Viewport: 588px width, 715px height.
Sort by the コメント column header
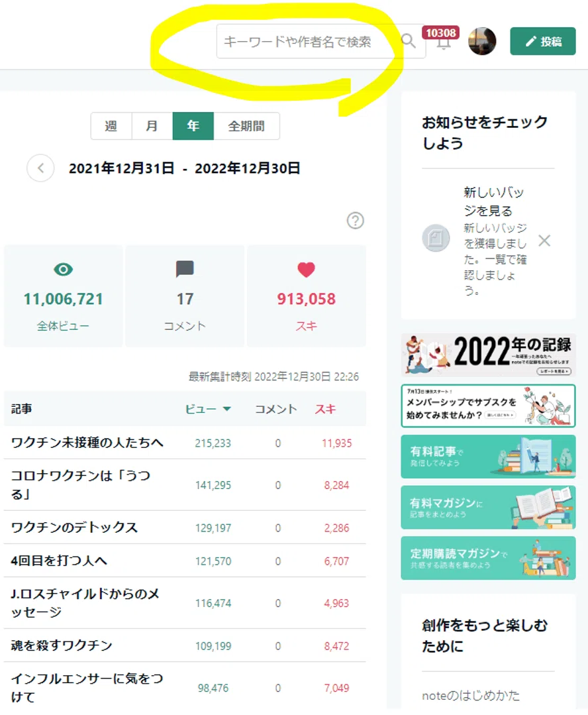coord(275,409)
